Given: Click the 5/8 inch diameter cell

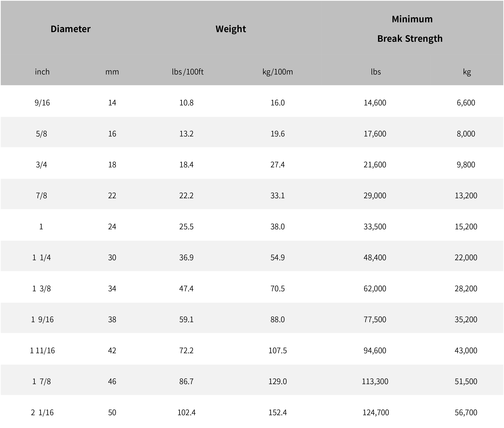Looking at the screenshot, I should (41, 134).
